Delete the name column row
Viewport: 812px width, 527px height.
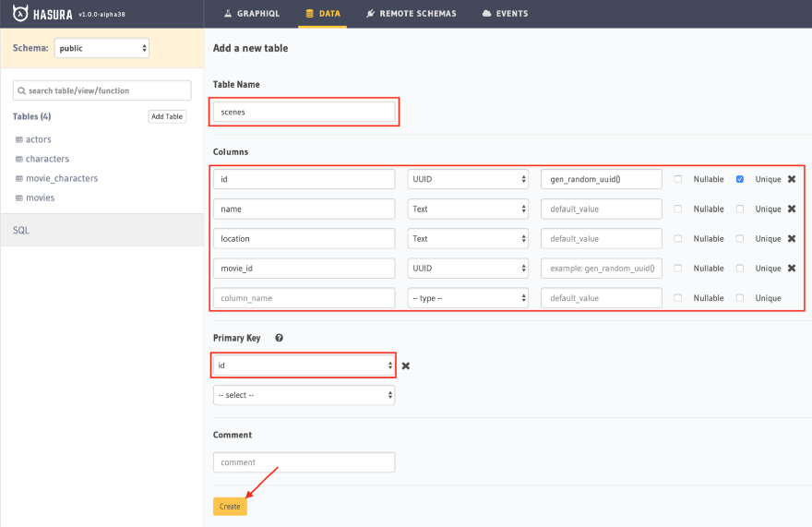tap(792, 209)
